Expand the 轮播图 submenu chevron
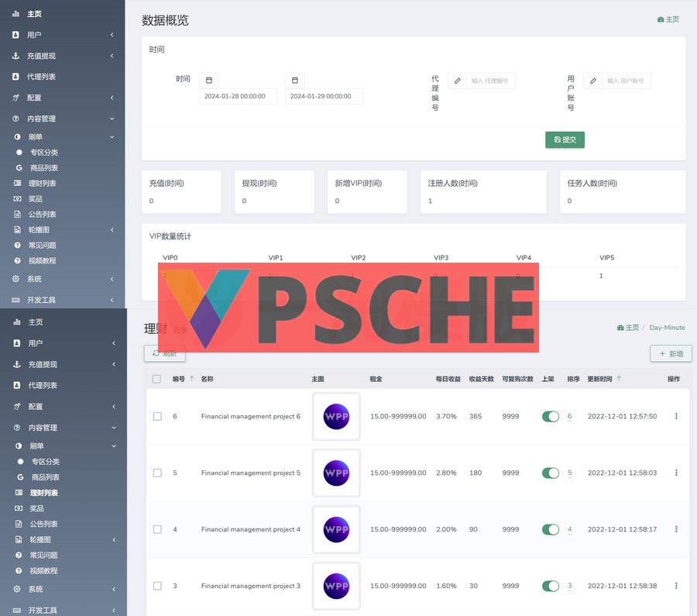This screenshot has height=616, width=697. click(112, 229)
